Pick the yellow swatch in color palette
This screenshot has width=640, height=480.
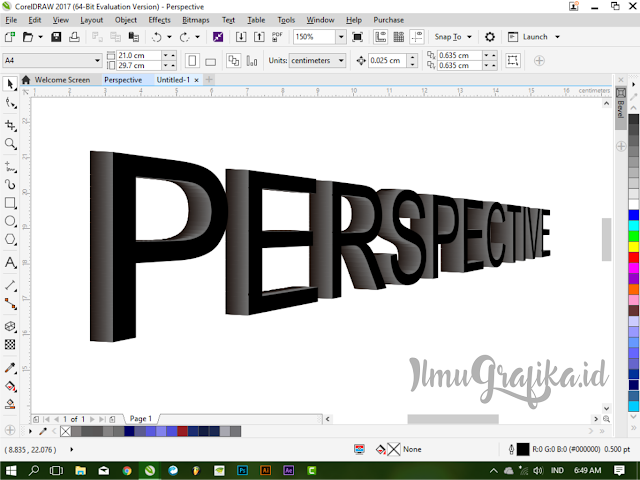[x=633, y=247]
